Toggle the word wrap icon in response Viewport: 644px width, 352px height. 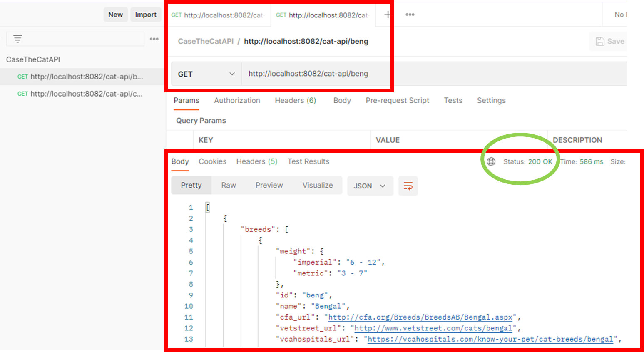click(408, 186)
